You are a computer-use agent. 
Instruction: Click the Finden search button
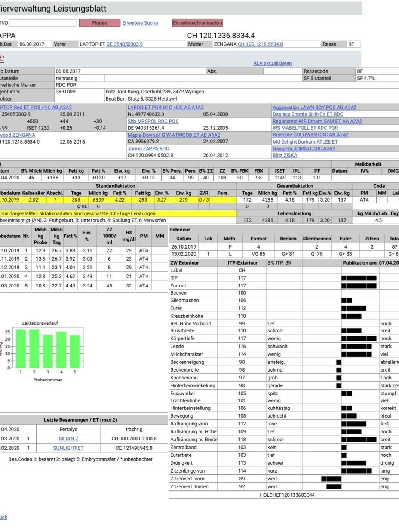point(99,23)
